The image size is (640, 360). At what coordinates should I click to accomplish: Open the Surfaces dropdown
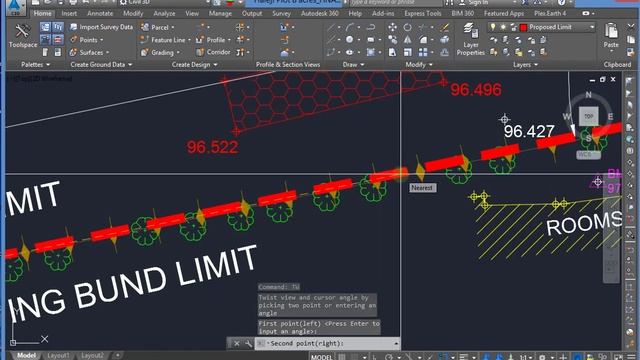click(89, 52)
